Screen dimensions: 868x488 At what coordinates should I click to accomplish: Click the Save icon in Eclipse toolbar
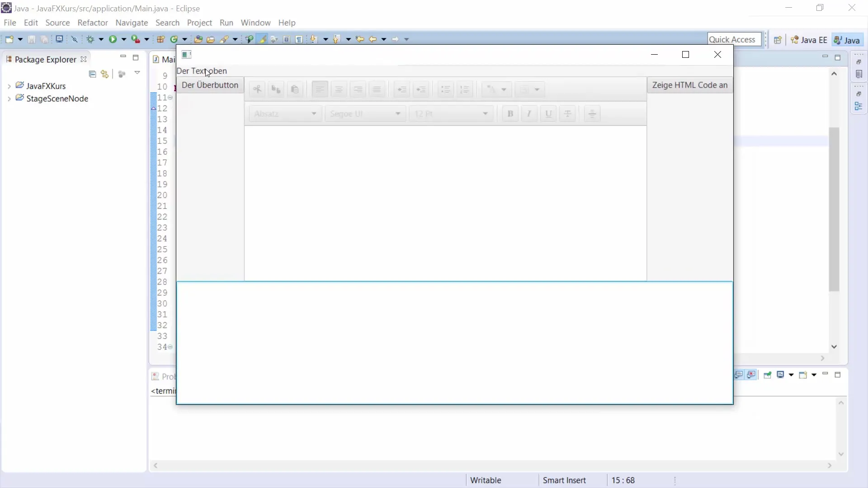pyautogui.click(x=32, y=39)
